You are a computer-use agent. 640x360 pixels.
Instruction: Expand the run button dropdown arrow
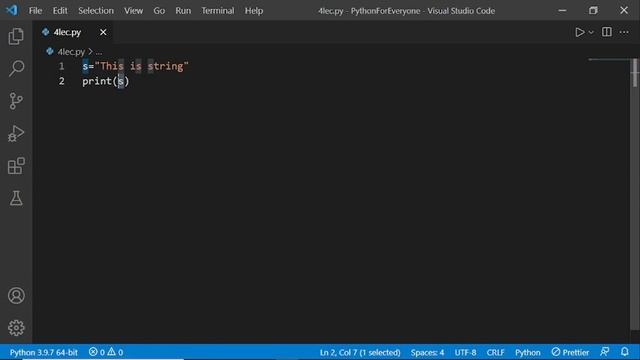click(x=591, y=32)
